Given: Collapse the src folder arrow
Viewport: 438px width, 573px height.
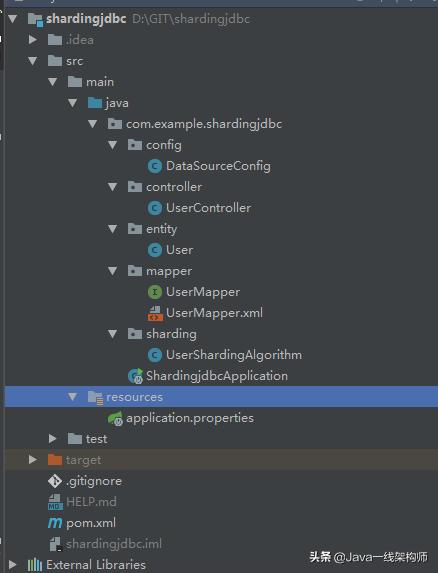Looking at the screenshot, I should tap(33, 61).
